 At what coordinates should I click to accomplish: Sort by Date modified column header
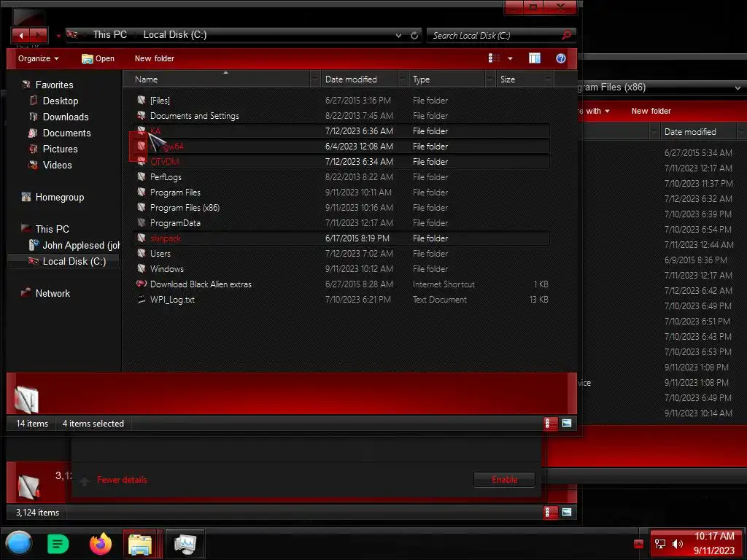pos(359,79)
